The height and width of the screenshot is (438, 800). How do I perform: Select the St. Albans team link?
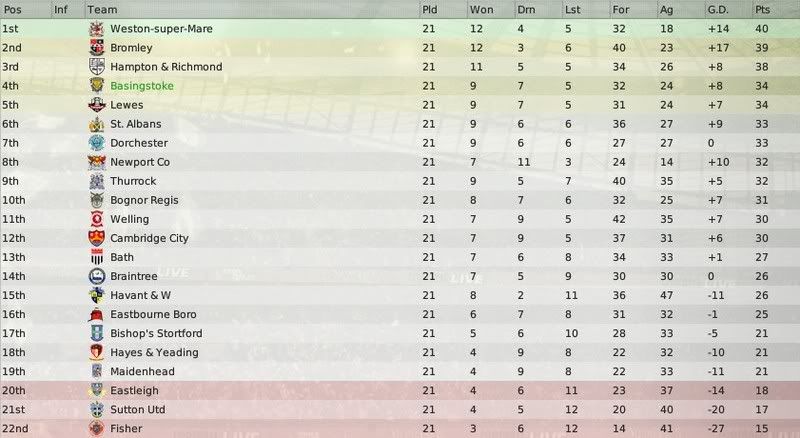click(136, 124)
